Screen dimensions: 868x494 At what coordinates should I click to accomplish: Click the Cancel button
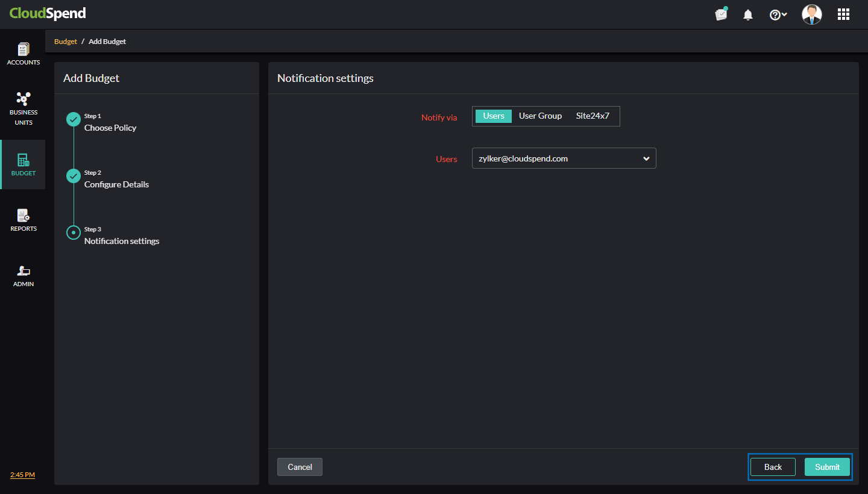point(300,467)
